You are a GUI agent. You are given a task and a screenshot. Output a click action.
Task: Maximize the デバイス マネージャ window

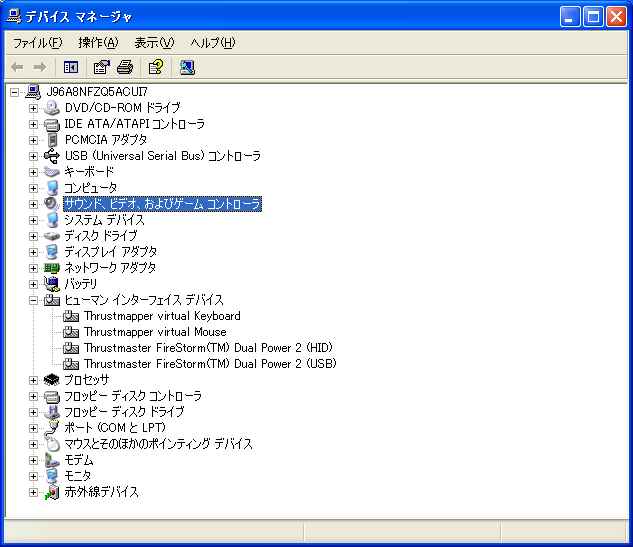pos(593,17)
